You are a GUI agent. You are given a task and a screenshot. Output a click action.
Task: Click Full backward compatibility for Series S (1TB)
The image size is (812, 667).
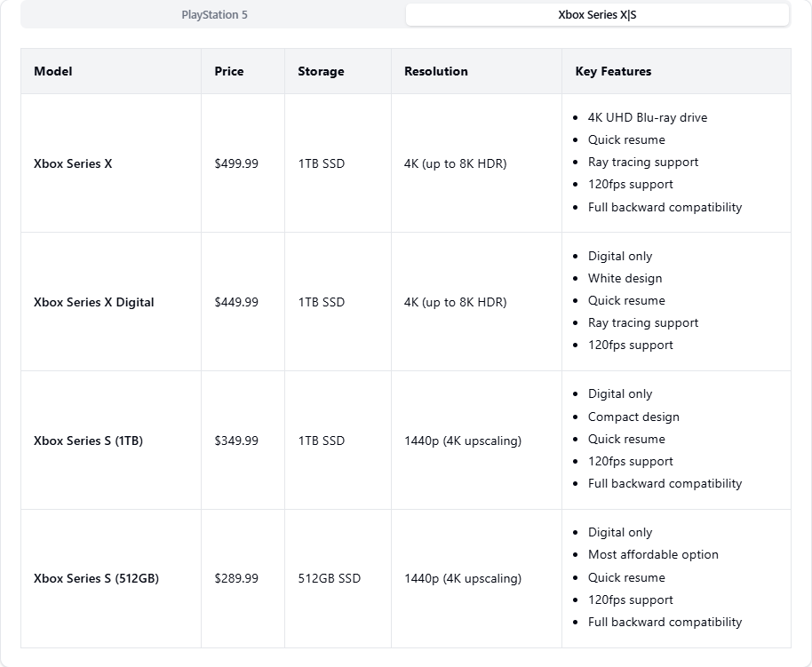665,484
